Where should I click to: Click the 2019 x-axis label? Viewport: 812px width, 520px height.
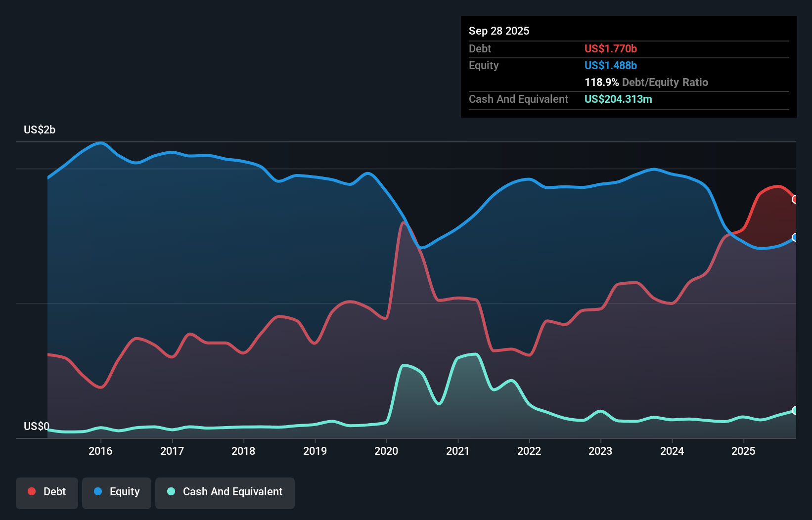(315, 451)
